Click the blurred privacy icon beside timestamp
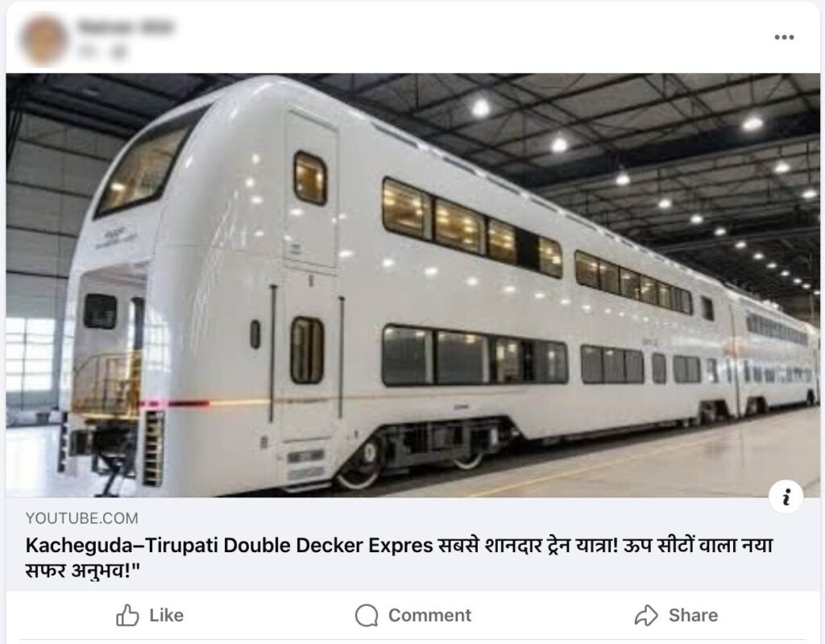 [120, 51]
